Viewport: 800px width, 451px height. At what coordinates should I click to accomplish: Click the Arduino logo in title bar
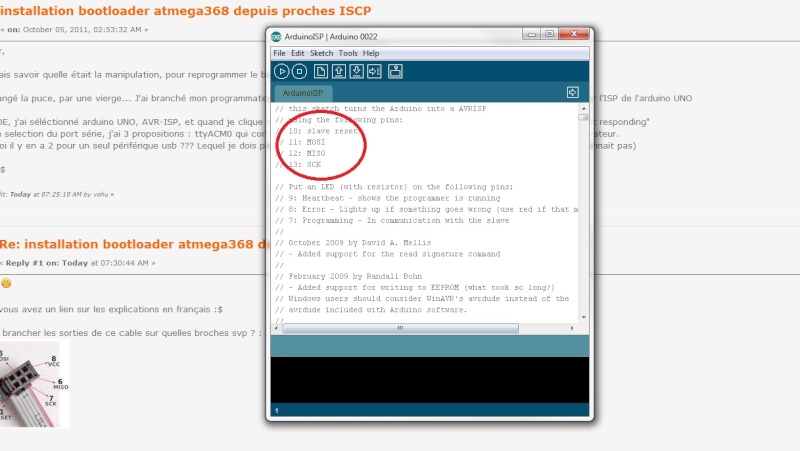click(276, 36)
